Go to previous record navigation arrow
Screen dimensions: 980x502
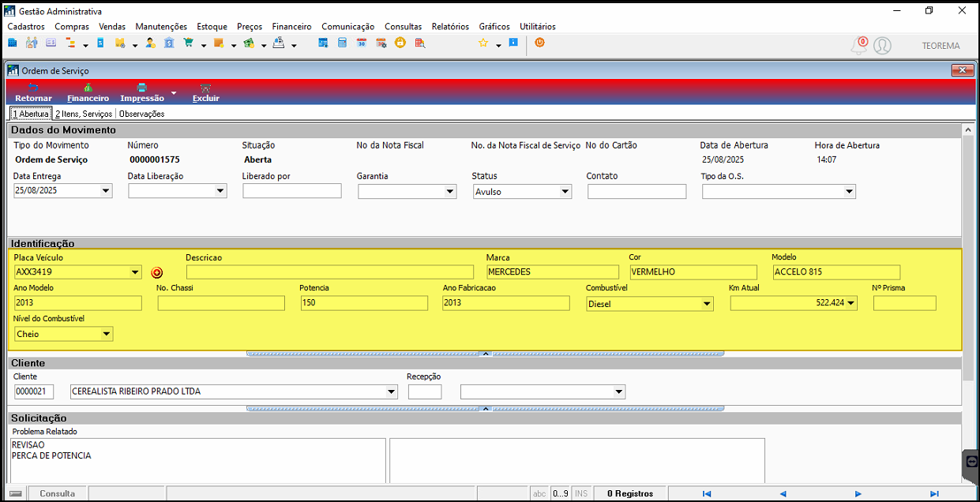(783, 493)
